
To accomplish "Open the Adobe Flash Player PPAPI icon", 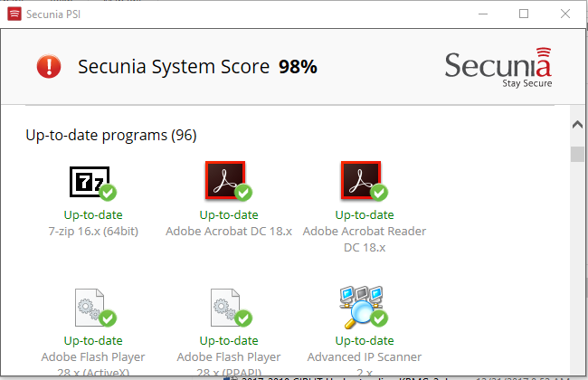I will click(232, 308).
